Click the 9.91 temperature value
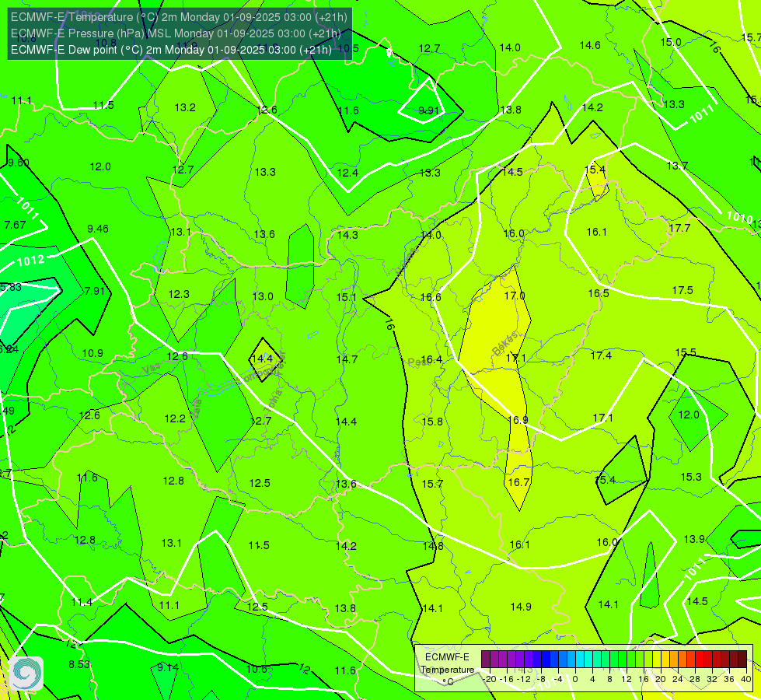Viewport: 761px width, 700px height. 428,110
